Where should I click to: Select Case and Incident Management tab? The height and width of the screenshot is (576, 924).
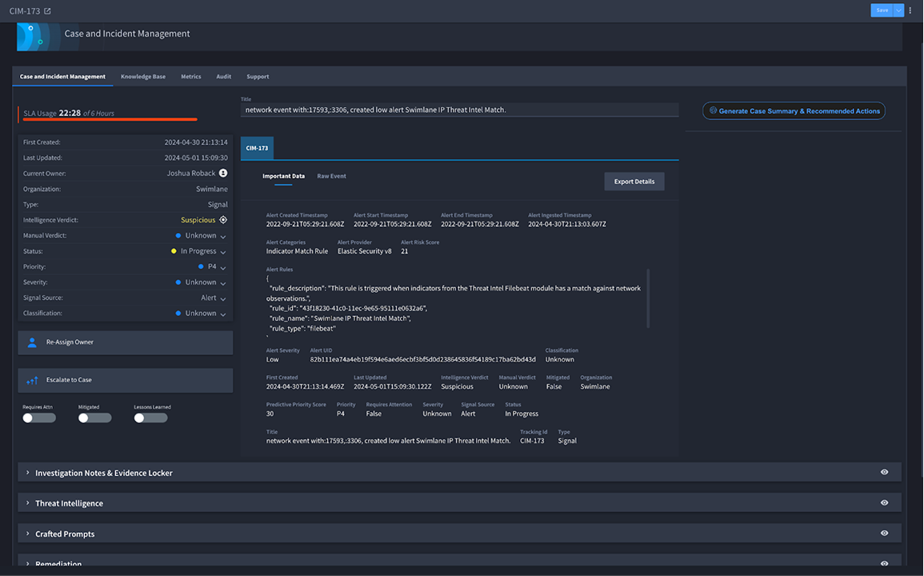[62, 77]
